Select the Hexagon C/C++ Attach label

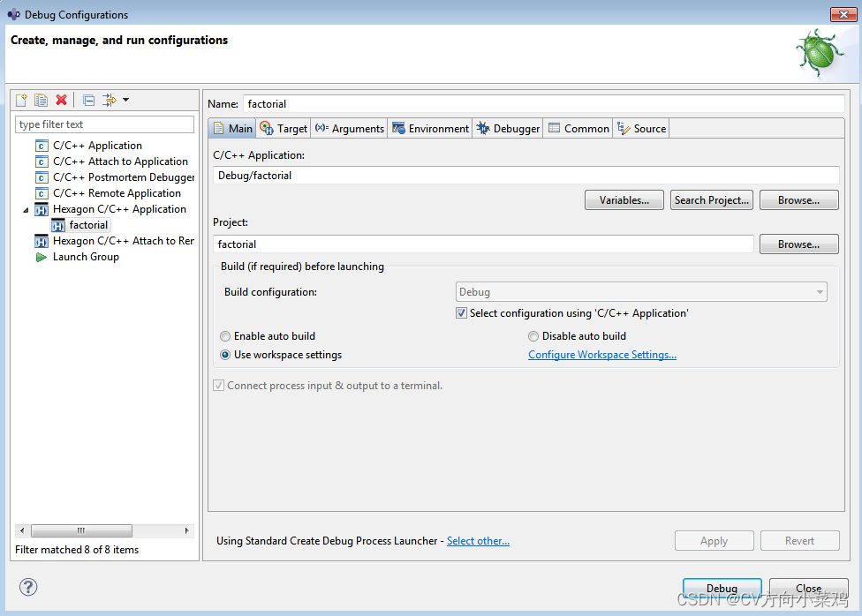point(124,241)
